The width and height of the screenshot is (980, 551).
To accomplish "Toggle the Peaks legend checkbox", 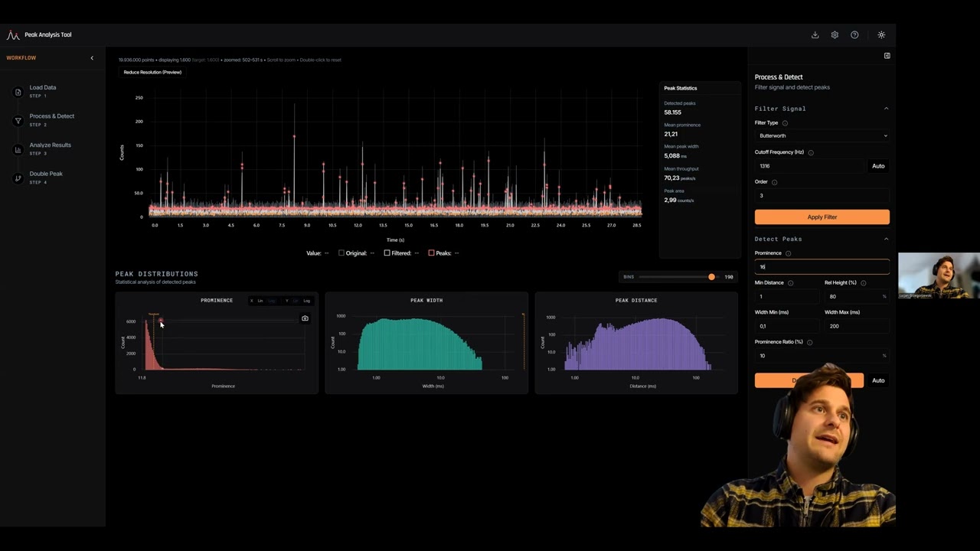I will pyautogui.click(x=431, y=253).
